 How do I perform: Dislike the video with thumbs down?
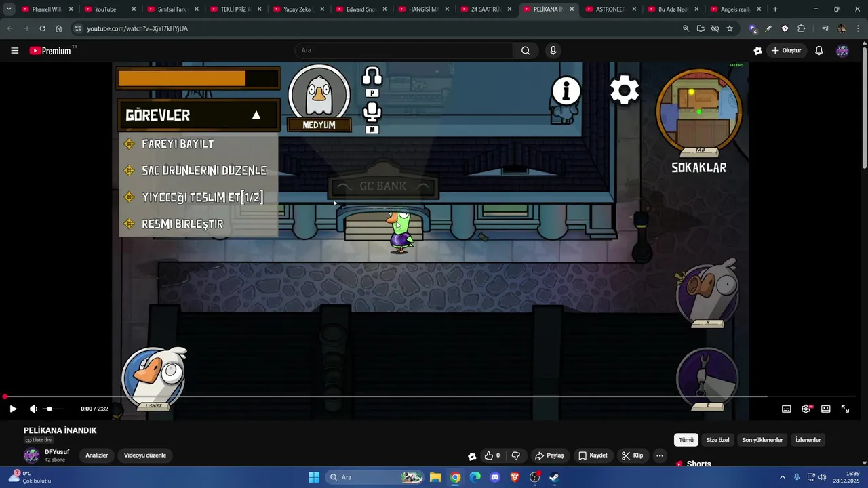pos(515,455)
